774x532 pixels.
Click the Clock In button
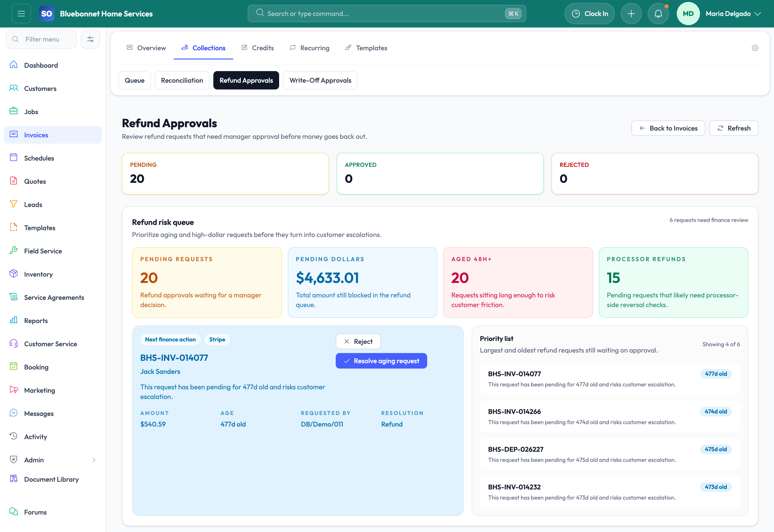click(589, 14)
